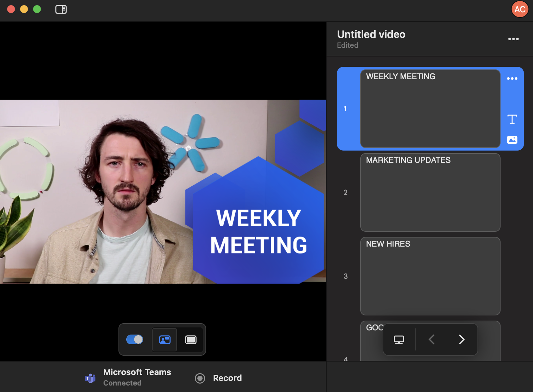This screenshot has width=533, height=392.
Task: Toggle the camera overlay switch off
Action: click(135, 339)
